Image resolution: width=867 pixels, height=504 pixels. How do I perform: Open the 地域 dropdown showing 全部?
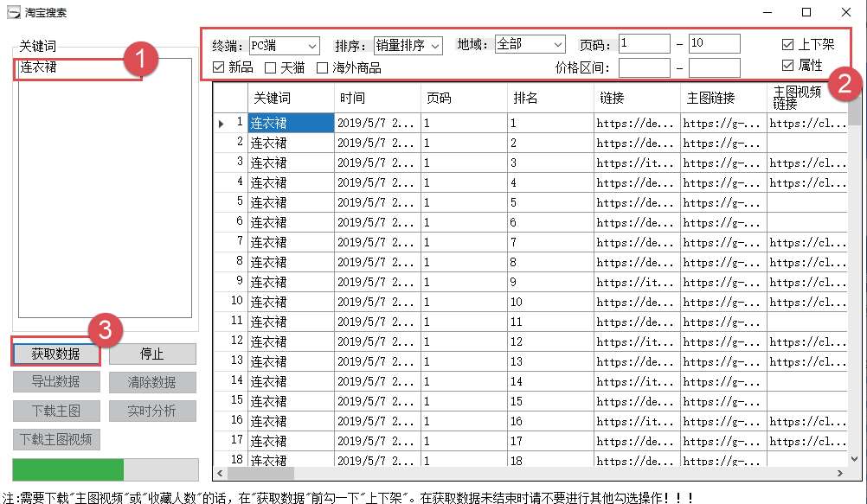click(530, 44)
